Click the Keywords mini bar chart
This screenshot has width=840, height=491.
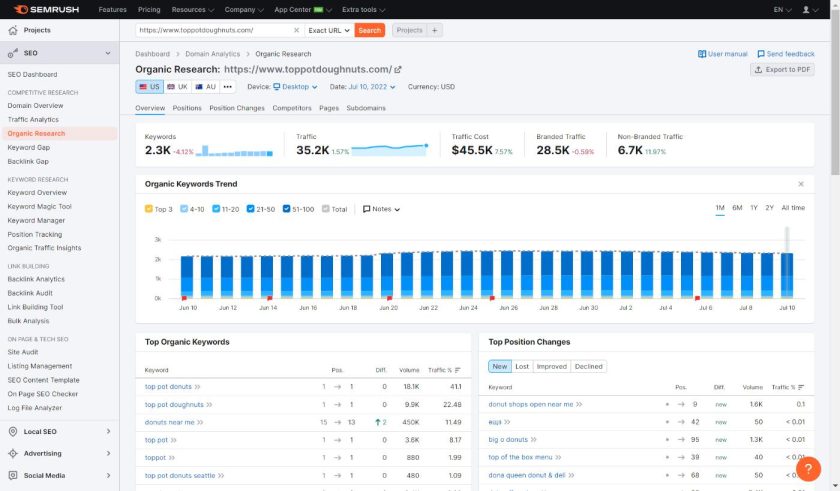pyautogui.click(x=234, y=150)
